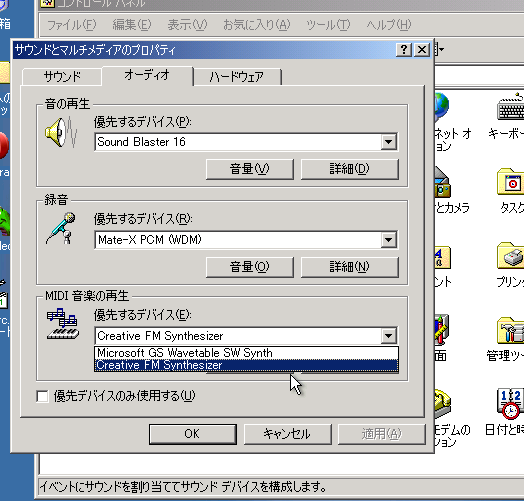Open the お気に入り(A) menu in Control Panel
Image resolution: width=524 pixels, height=501 pixels.
point(257,25)
